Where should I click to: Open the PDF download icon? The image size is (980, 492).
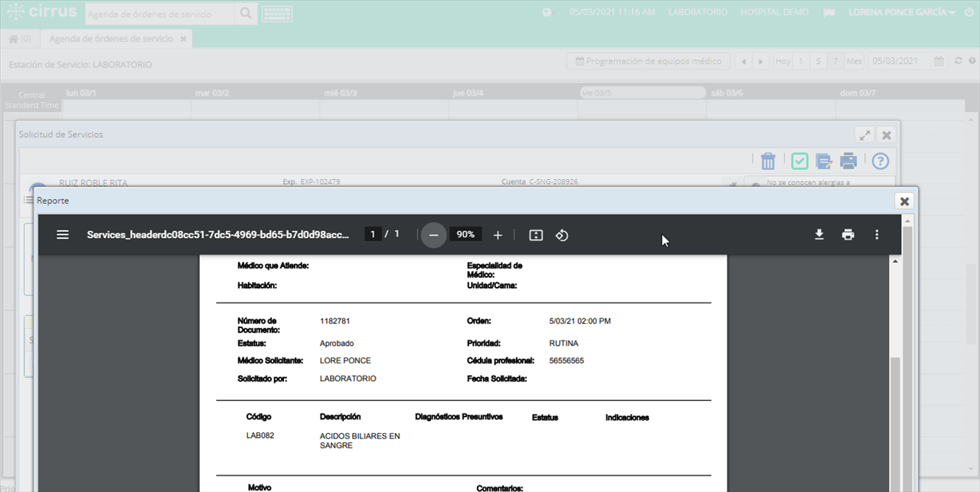pyautogui.click(x=819, y=235)
